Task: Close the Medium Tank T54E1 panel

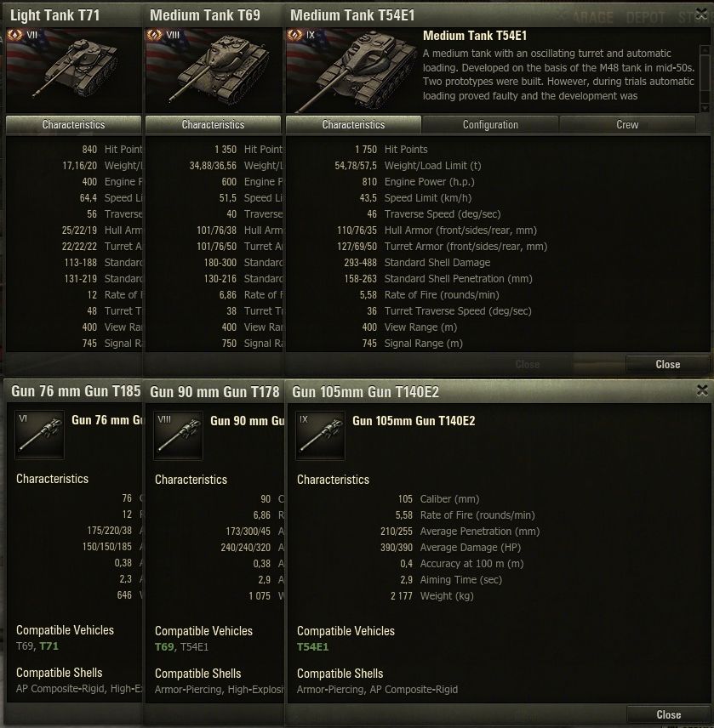Action: 667,365
